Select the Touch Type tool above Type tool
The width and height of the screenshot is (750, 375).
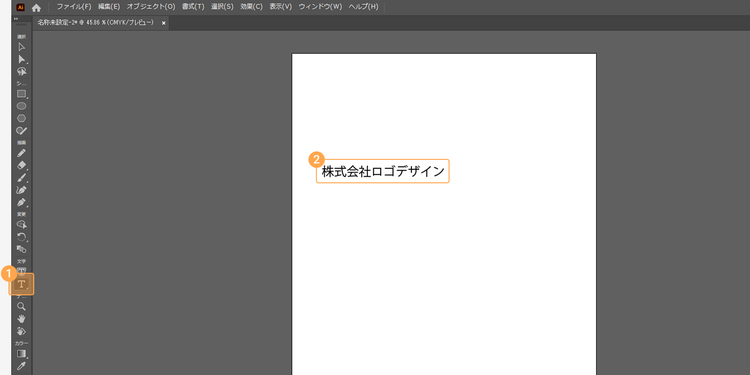click(22, 270)
